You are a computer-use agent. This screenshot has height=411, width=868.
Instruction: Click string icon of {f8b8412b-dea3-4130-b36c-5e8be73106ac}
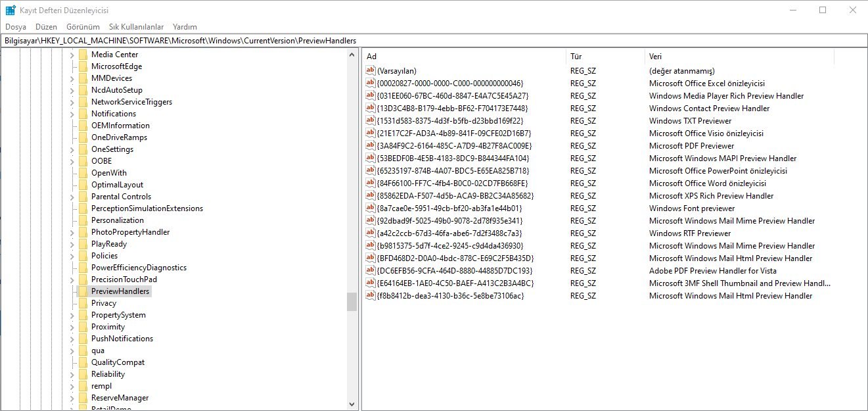371,295
